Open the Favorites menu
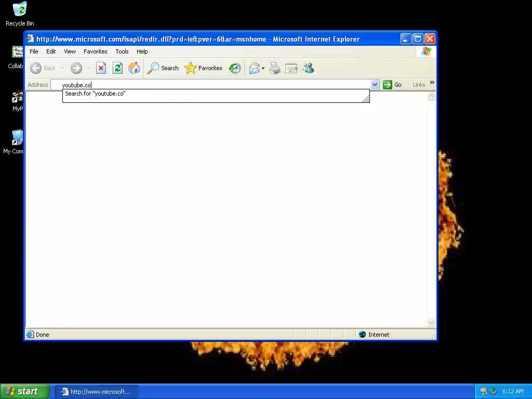The height and width of the screenshot is (399, 532). point(96,51)
